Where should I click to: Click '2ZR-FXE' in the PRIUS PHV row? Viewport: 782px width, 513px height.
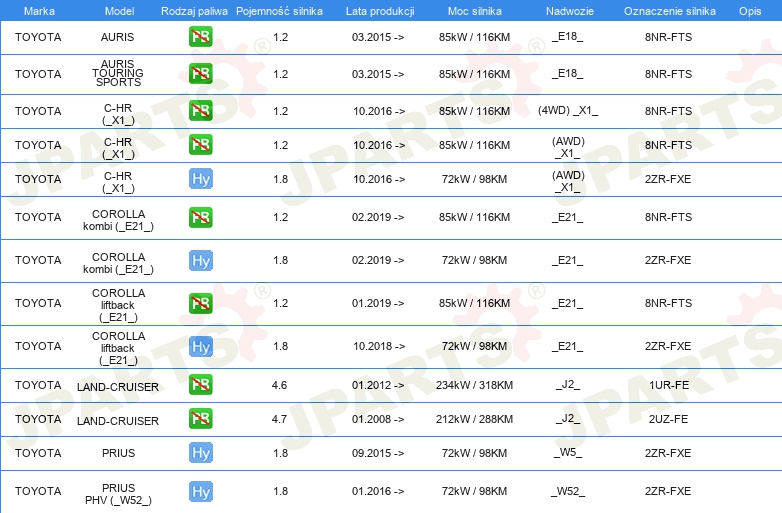(668, 491)
